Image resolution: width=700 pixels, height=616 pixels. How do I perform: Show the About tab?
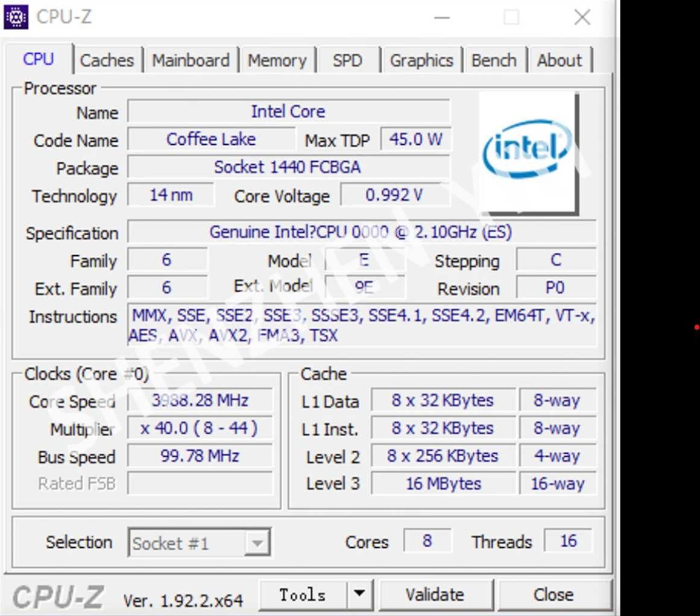(560, 60)
